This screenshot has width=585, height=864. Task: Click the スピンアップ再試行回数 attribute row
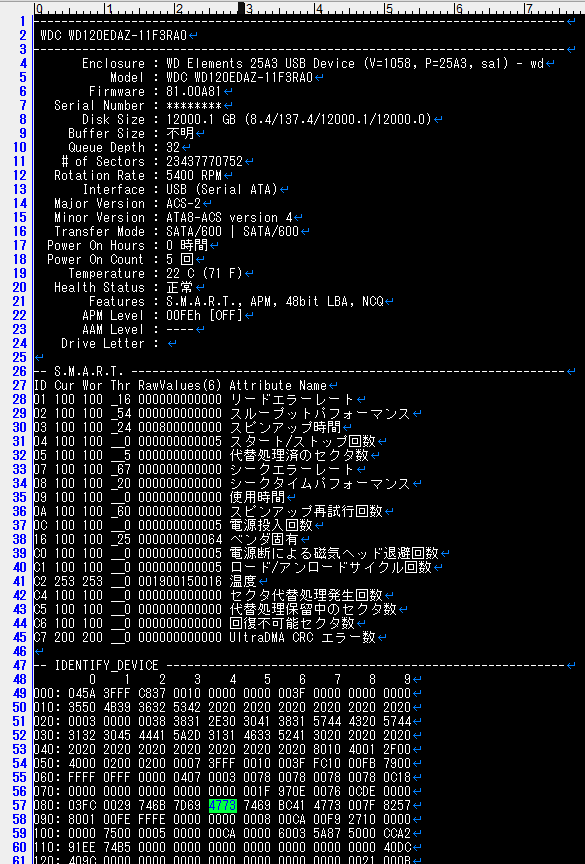point(208,511)
